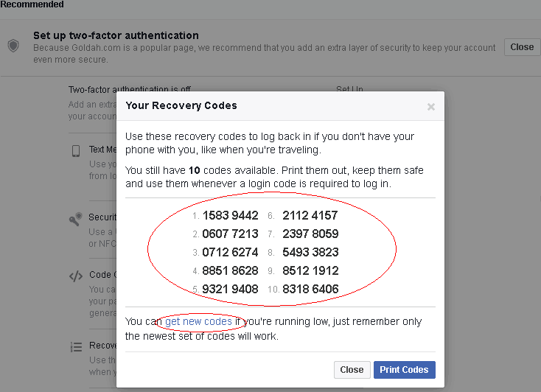Select recovery code 0607 7213
The width and height of the screenshot is (541, 392).
click(230, 234)
